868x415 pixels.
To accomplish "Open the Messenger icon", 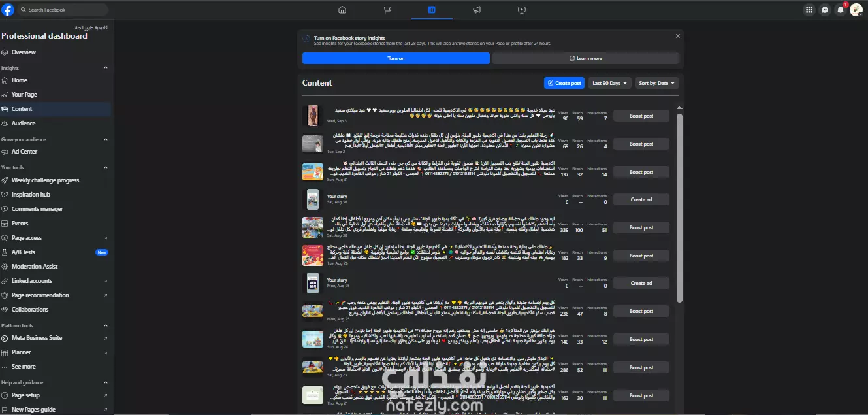I will click(825, 10).
